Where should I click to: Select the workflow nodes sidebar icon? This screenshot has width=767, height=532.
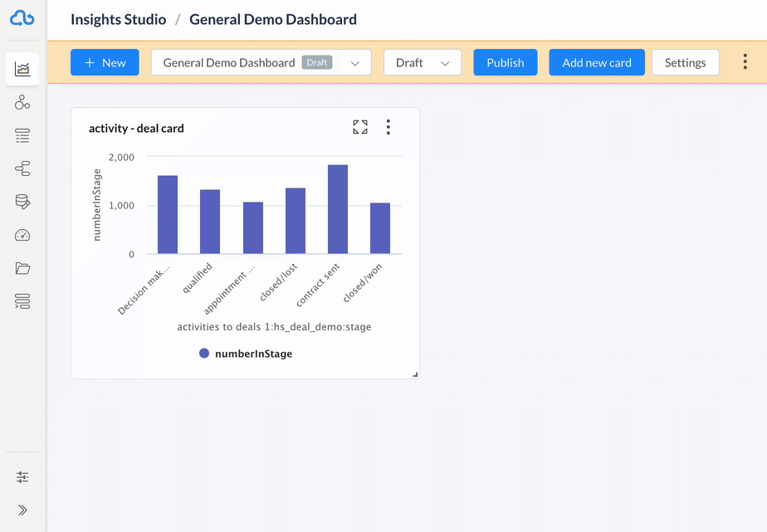[x=22, y=168]
